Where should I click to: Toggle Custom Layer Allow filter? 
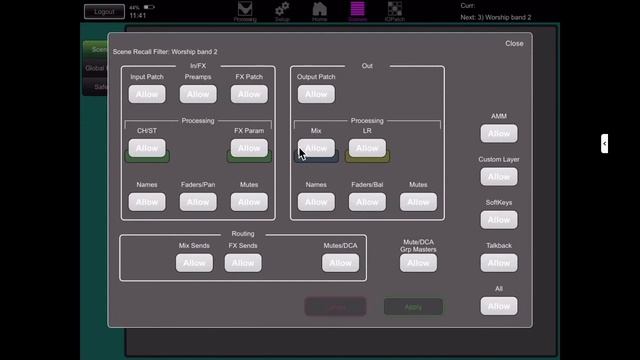(499, 177)
